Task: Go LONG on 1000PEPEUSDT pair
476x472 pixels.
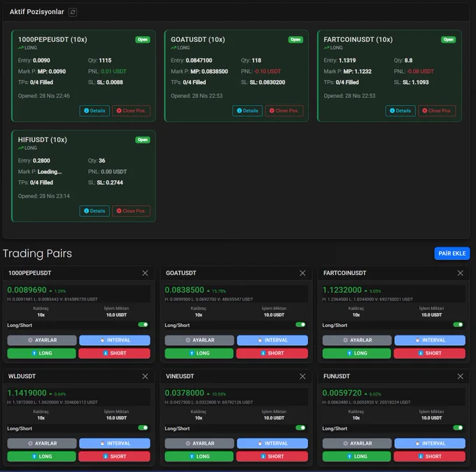Action: [x=41, y=353]
